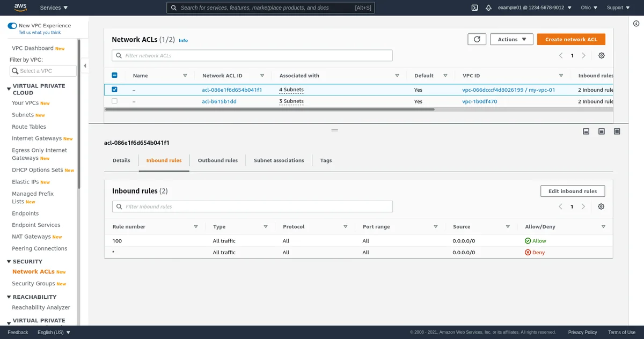Maximize the details split panel
The image size is (644, 339).
coord(617,131)
